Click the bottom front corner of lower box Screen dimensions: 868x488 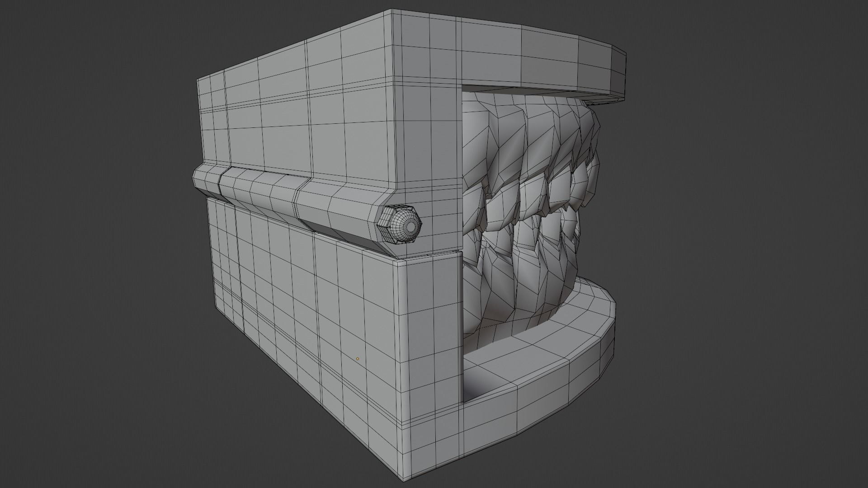(404, 480)
